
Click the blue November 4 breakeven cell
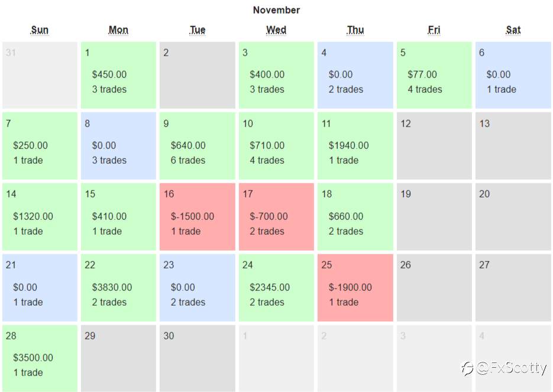[x=355, y=75]
